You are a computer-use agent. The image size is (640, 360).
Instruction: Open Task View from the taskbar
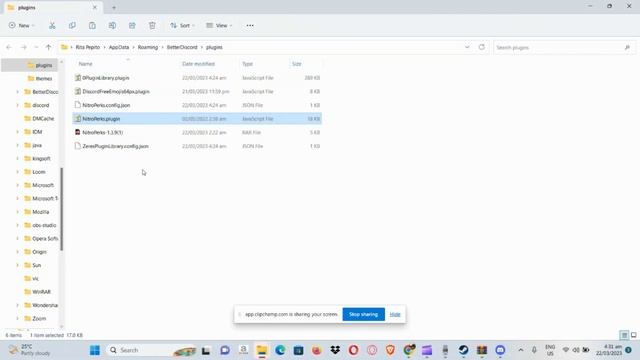206,350
